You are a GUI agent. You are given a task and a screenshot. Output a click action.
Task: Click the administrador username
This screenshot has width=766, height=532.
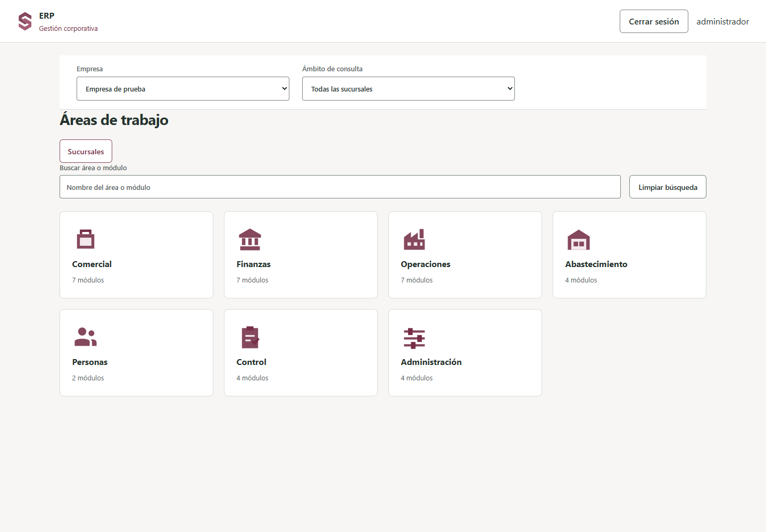click(x=722, y=21)
